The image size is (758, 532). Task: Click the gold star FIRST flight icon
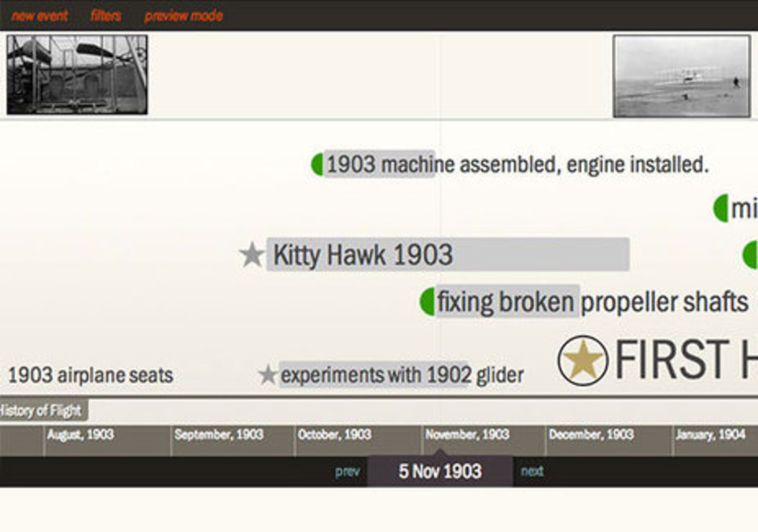(x=583, y=361)
